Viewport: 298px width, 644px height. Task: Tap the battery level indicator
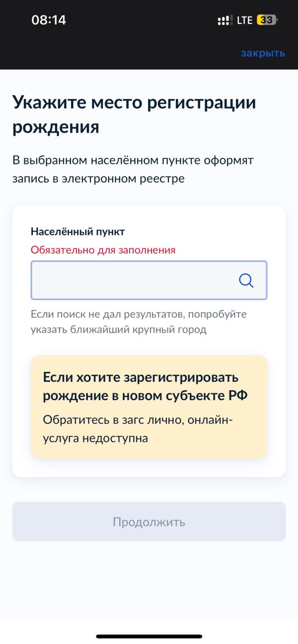click(x=267, y=20)
